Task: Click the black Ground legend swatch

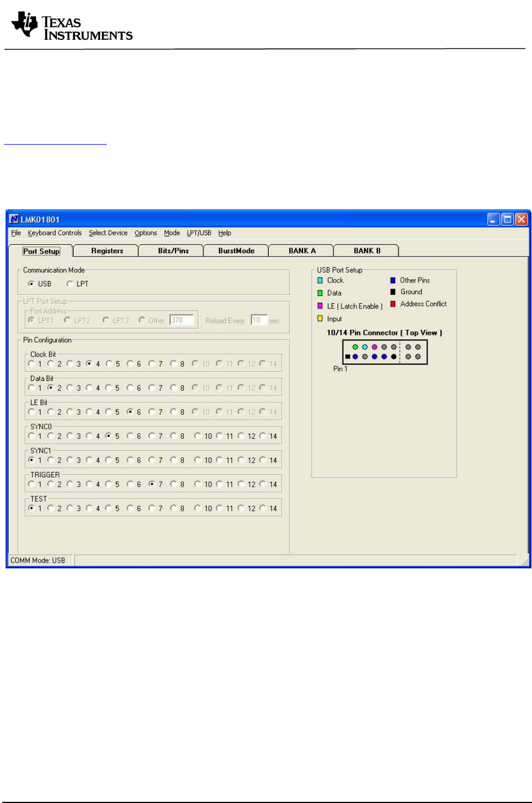Action: coord(393,292)
